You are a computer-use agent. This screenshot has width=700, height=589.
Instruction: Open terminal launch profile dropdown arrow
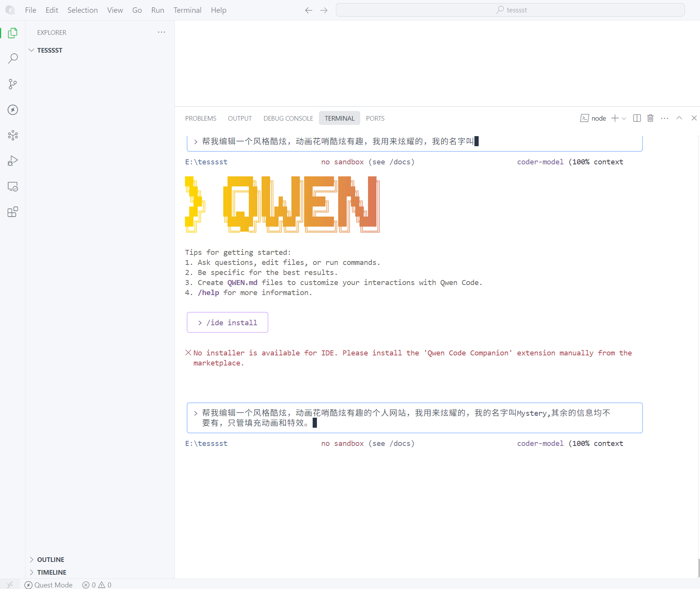tap(624, 118)
